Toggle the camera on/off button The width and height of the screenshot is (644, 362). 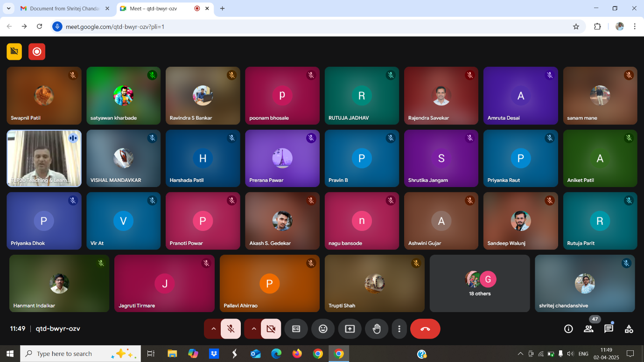[271, 329]
